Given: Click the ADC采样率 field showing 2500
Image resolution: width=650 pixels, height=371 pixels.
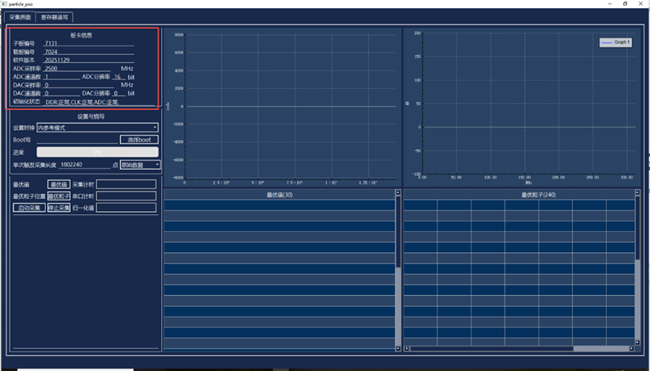Looking at the screenshot, I should [x=77, y=68].
